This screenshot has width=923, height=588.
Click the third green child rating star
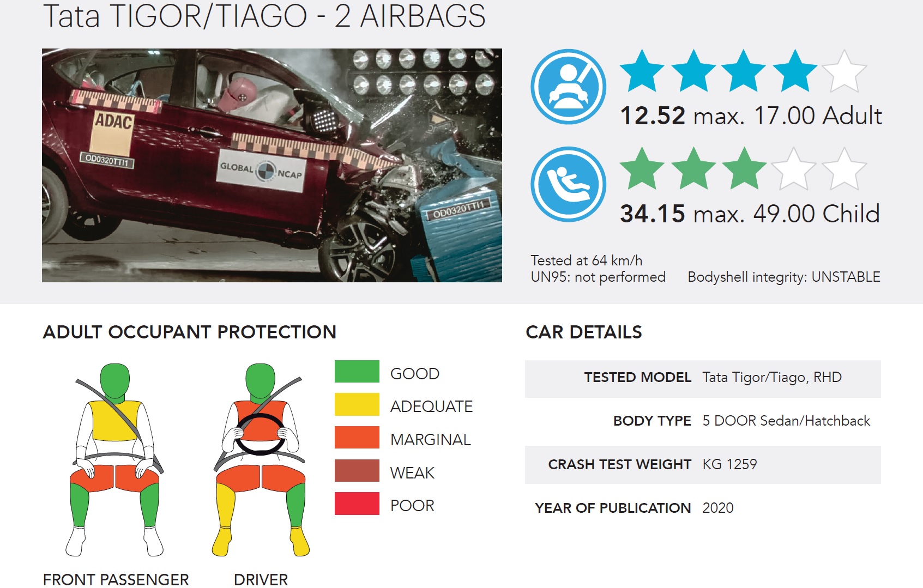[744, 168]
